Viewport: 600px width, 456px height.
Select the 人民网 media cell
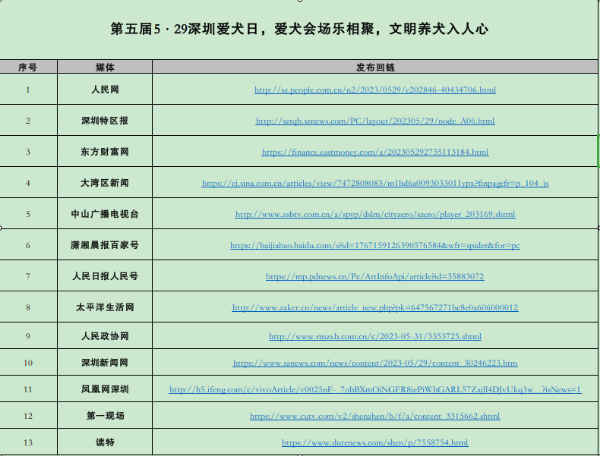tap(105, 90)
